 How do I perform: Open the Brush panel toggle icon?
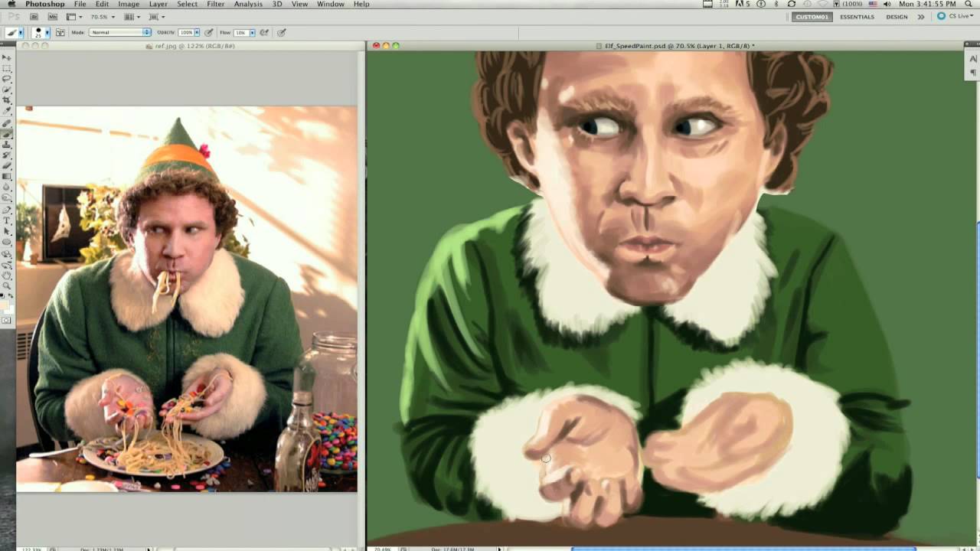click(x=60, y=32)
